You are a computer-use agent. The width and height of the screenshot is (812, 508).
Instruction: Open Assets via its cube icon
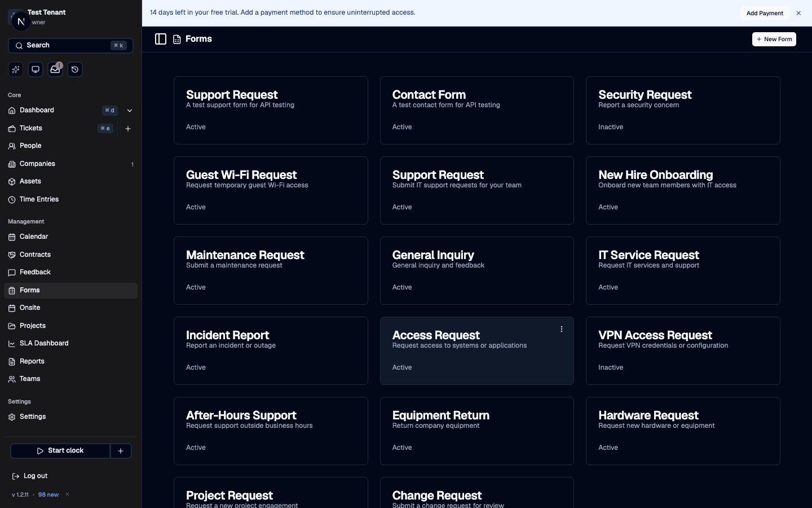[x=11, y=181]
